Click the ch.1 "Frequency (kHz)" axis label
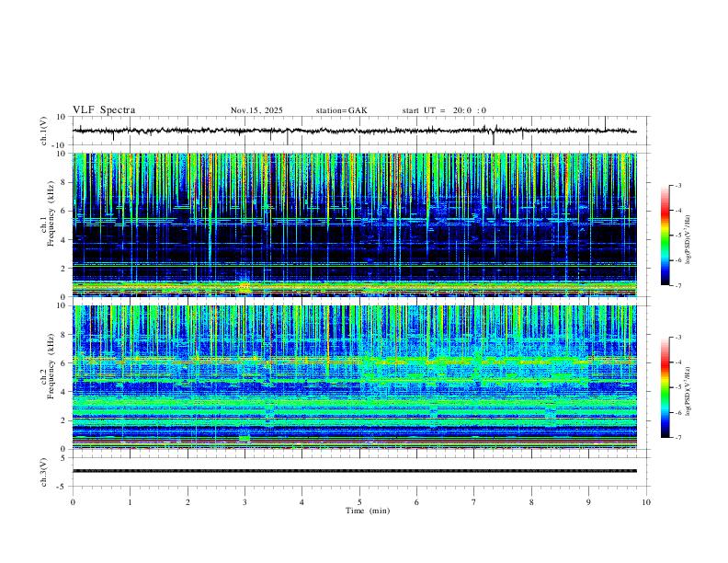This screenshot has width=728, height=563. (x=51, y=212)
